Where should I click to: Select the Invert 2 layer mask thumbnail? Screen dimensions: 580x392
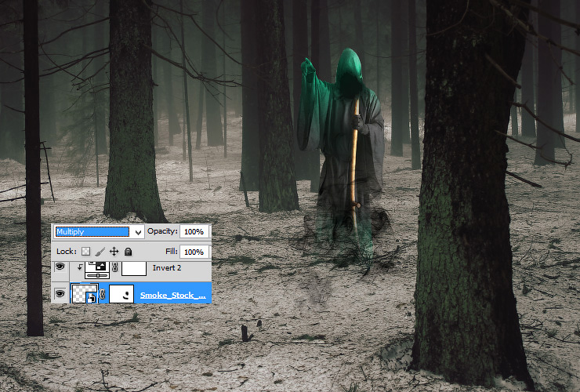[x=134, y=268]
